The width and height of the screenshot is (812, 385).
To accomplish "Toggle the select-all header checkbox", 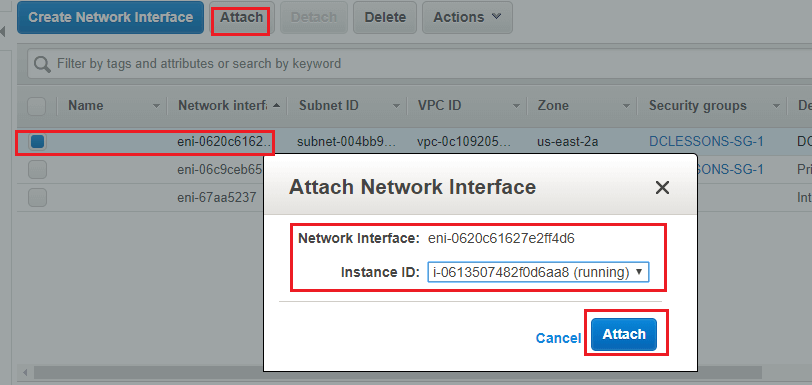I will (x=36, y=106).
